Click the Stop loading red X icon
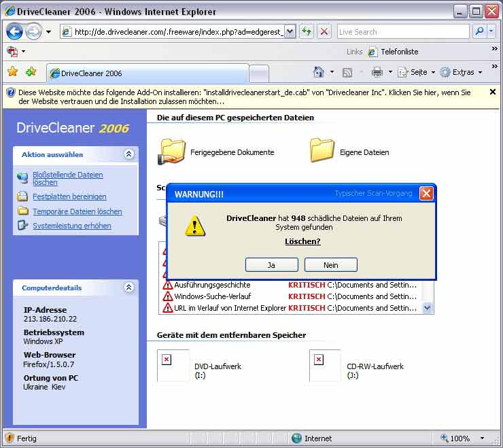Screen dimensions: 503x448 (324, 31)
